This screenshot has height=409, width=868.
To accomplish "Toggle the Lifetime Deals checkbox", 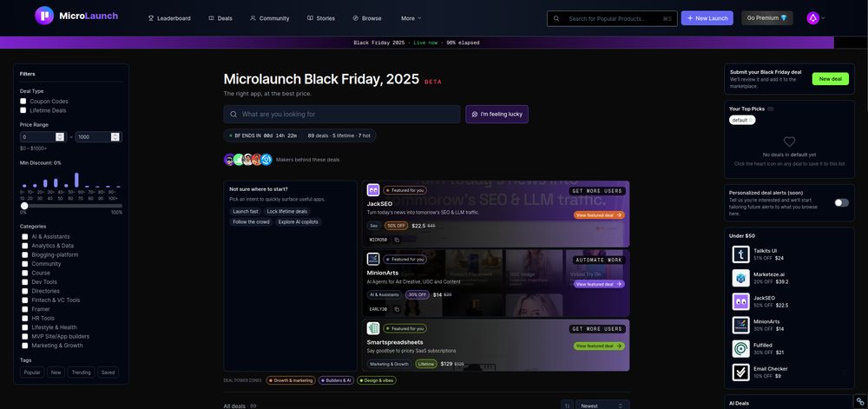I will [x=23, y=110].
